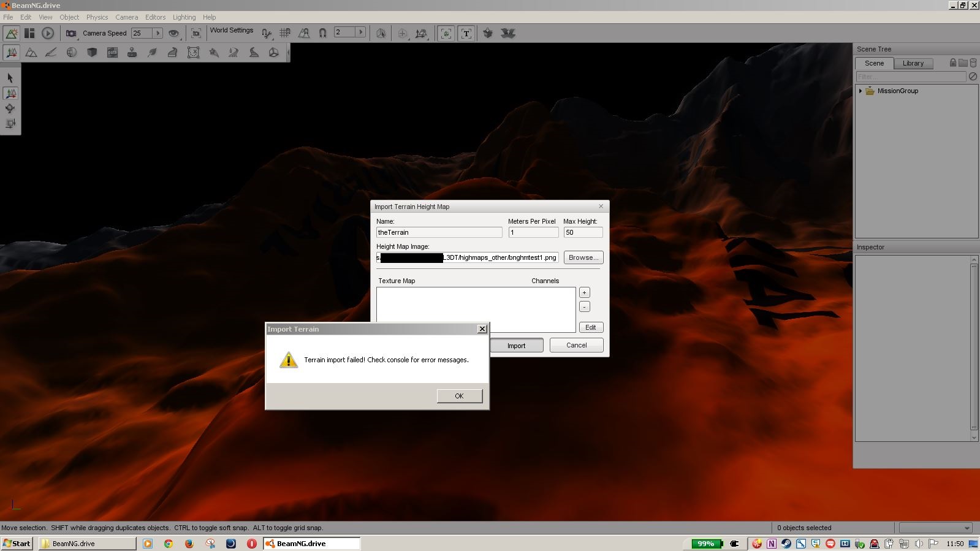Image resolution: width=980 pixels, height=551 pixels.
Task: Open the snapping options wrench icon
Action: 267,33
